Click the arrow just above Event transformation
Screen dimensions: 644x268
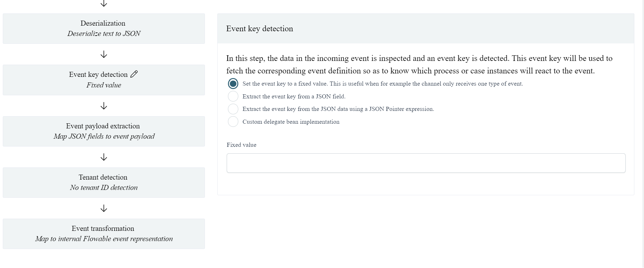pyautogui.click(x=104, y=208)
